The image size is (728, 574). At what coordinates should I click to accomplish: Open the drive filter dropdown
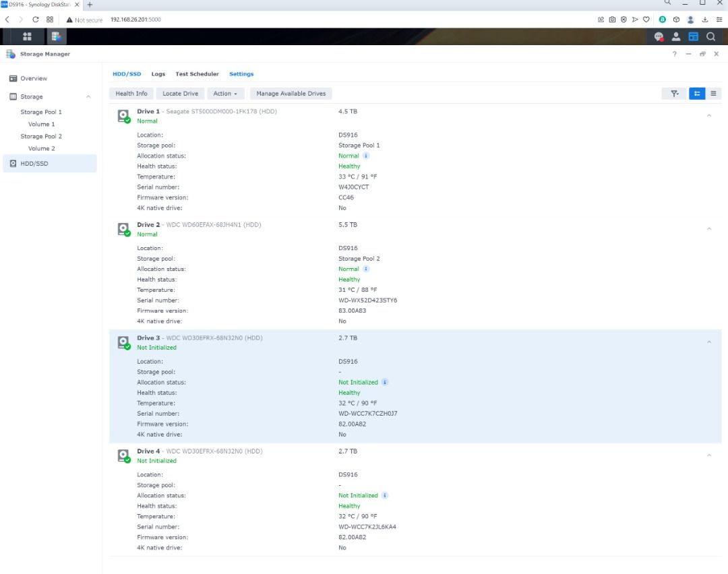674,94
